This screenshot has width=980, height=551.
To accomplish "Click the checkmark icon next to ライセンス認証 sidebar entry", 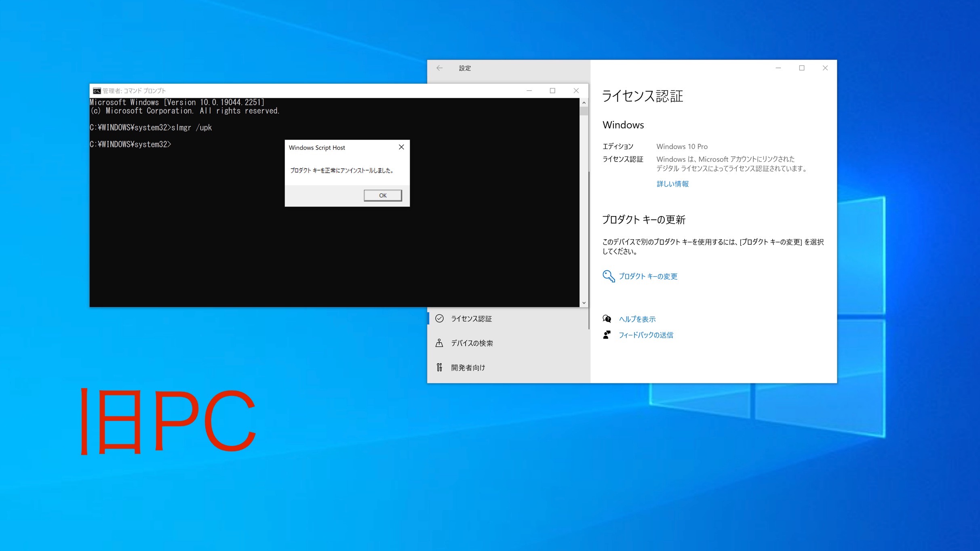I will 439,319.
